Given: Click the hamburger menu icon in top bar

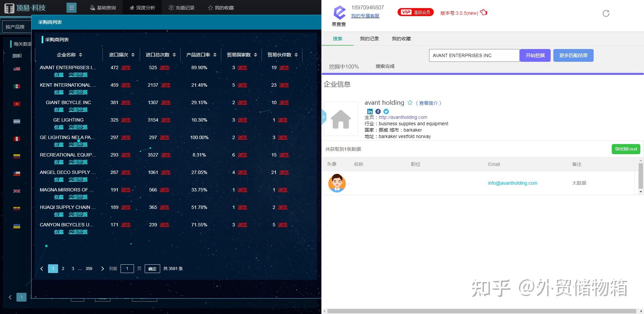Looking at the screenshot, I should point(71,7).
